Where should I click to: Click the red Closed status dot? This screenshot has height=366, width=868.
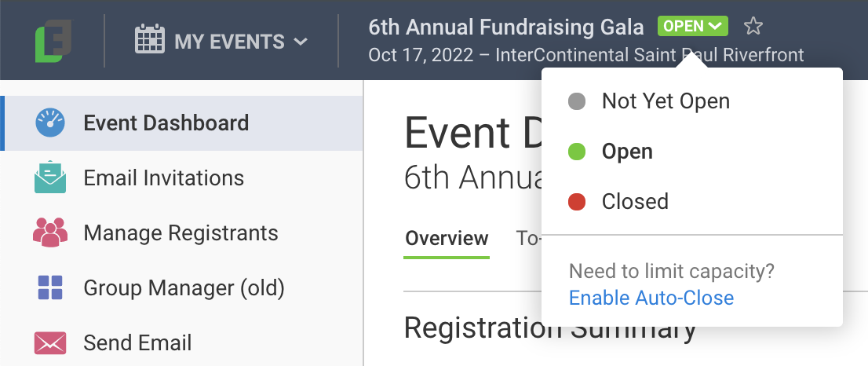(x=577, y=202)
